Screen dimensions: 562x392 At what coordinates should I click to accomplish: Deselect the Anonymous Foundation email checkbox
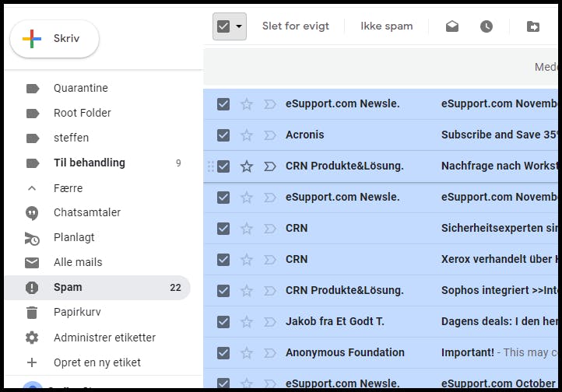click(223, 353)
